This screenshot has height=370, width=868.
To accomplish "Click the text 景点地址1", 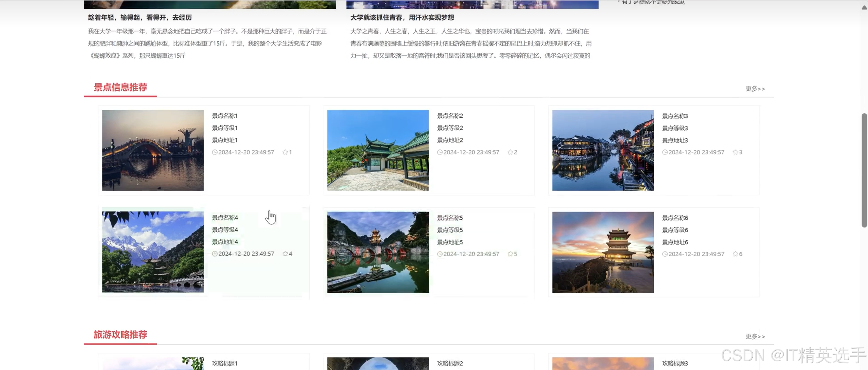I will (x=225, y=140).
